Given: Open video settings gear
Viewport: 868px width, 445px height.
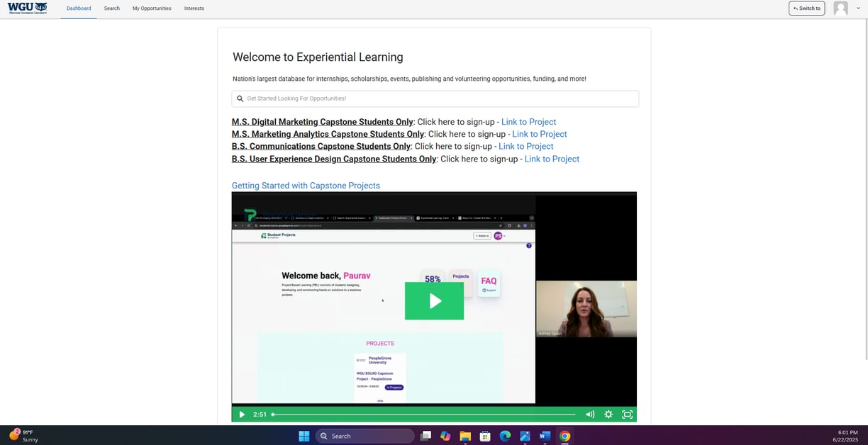Looking at the screenshot, I should [x=608, y=415].
